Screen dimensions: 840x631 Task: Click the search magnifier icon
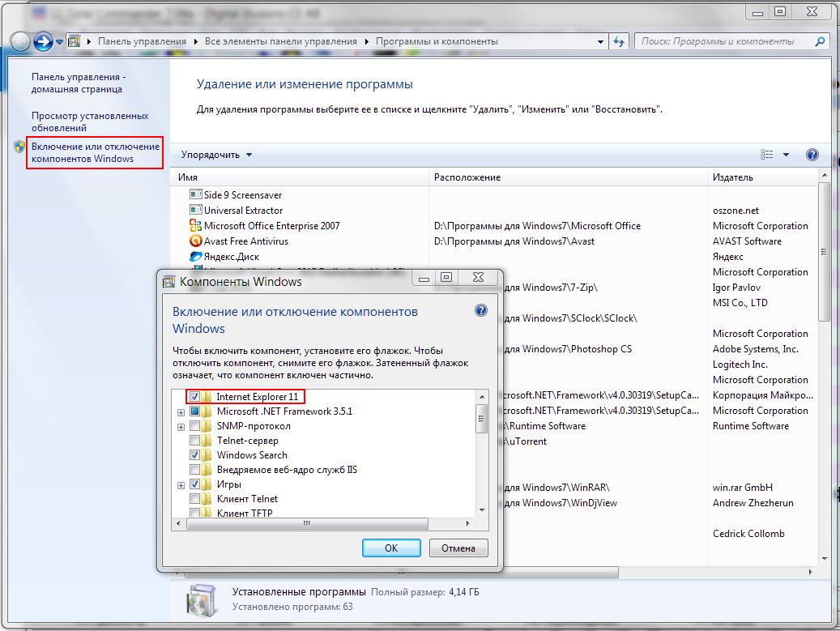820,41
